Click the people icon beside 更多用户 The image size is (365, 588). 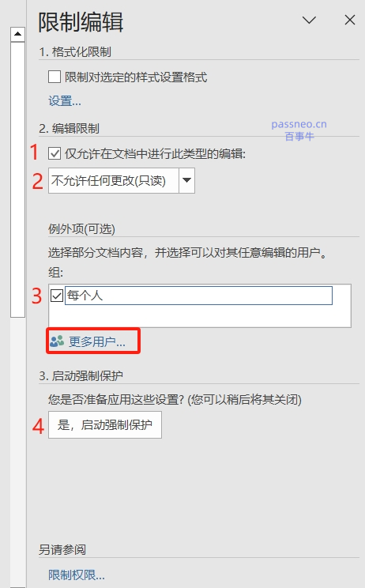[57, 341]
